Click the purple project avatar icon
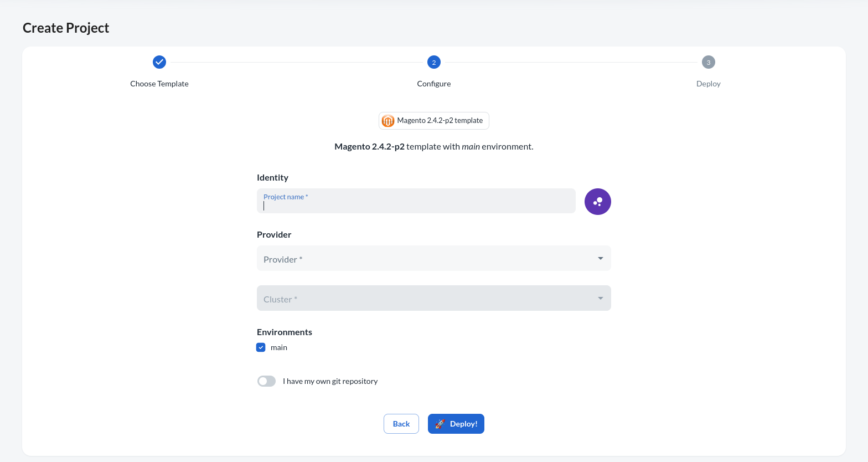This screenshot has width=868, height=462. [598, 202]
